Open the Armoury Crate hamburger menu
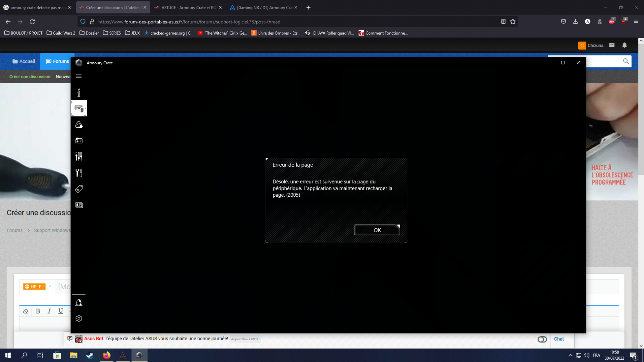The height and width of the screenshot is (362, 644). tap(79, 76)
